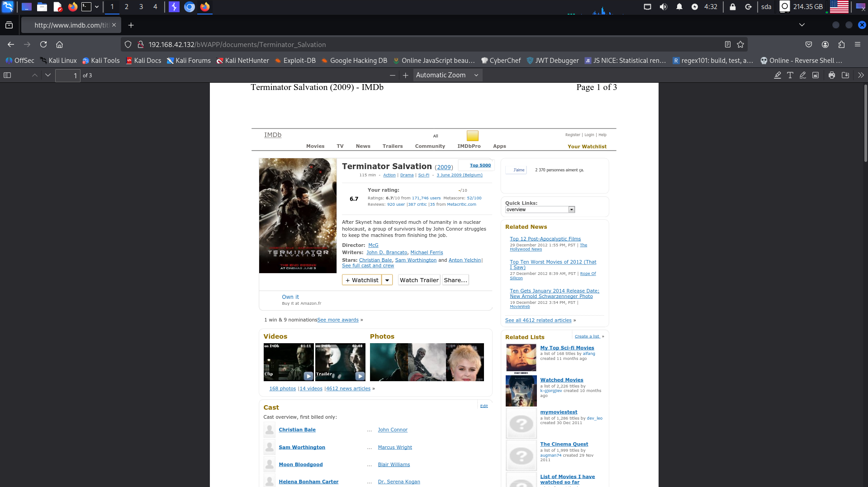868x487 pixels.
Task: Click the PDF print icon
Action: click(831, 75)
